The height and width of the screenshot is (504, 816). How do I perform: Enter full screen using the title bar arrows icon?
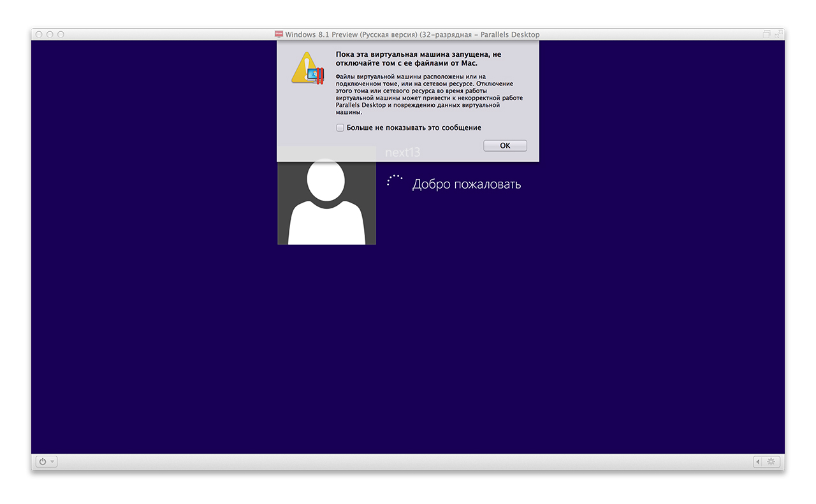(x=778, y=34)
